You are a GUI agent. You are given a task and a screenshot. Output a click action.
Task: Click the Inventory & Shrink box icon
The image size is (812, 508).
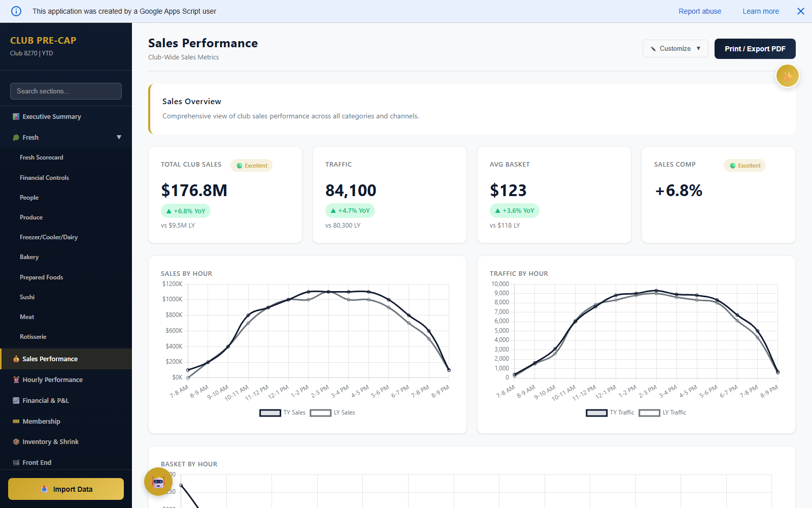coord(16,441)
